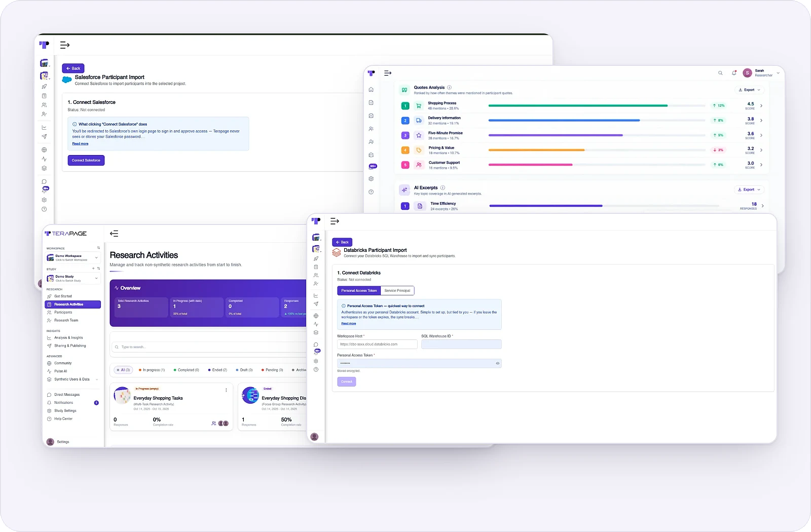Open the Export dropdown for Quotes Analysis
Viewport: 811px width, 532px height.
[750, 90]
